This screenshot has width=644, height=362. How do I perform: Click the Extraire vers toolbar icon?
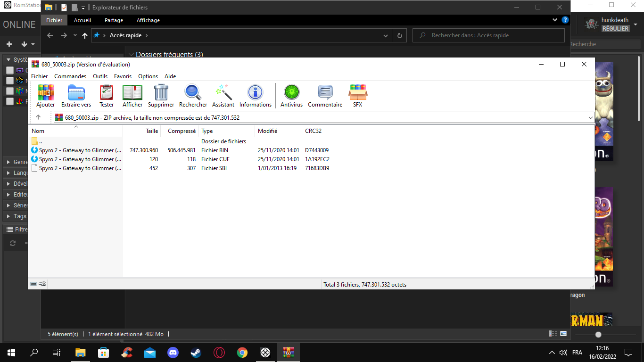76,96
